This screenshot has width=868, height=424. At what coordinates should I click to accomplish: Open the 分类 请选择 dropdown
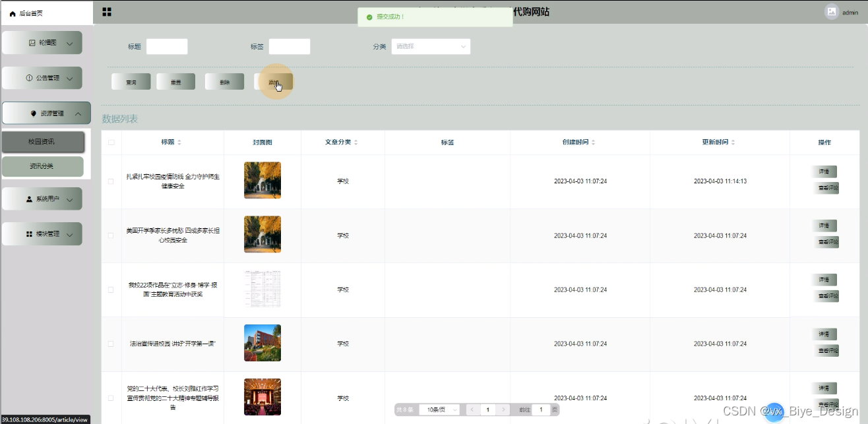[x=431, y=47]
